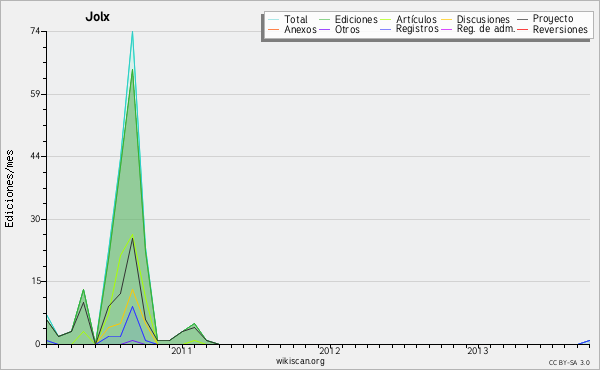This screenshot has height=370, width=600.
Task: Click the y-axis label 0
Action: (x=38, y=344)
